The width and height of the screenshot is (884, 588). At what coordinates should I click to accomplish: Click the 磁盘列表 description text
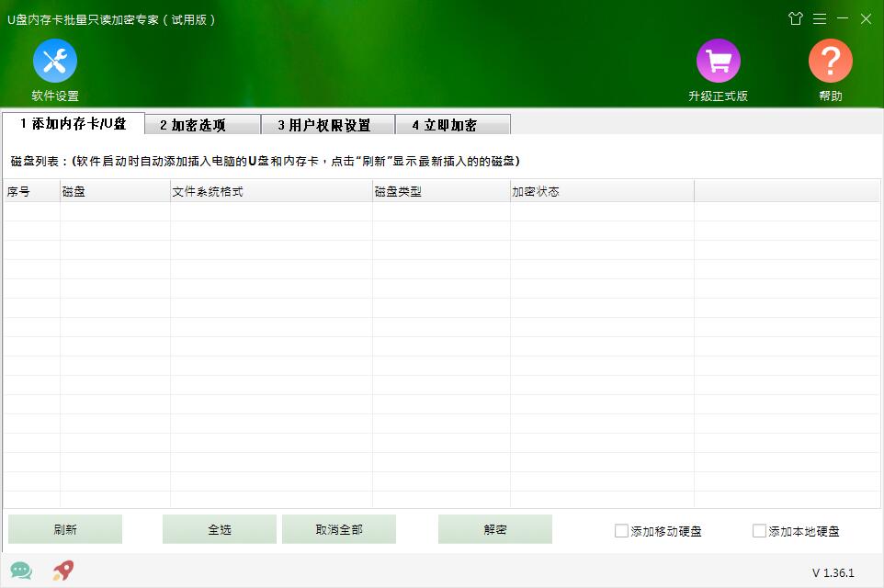(x=265, y=161)
